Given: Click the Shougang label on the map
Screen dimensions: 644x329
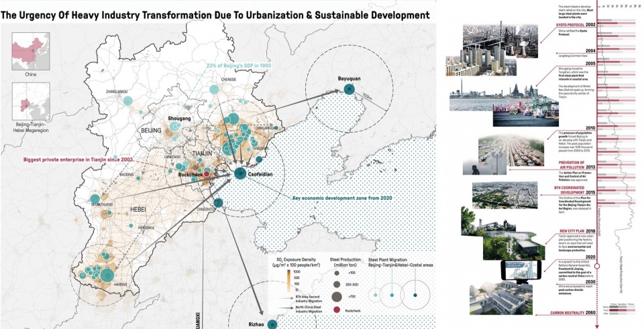Looking at the screenshot, I should tap(180, 119).
